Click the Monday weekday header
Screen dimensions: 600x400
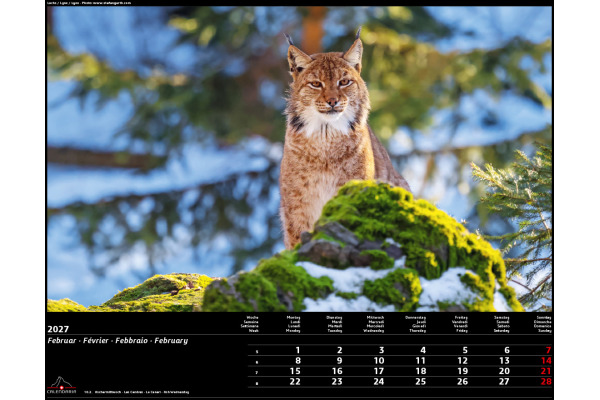coord(293,324)
